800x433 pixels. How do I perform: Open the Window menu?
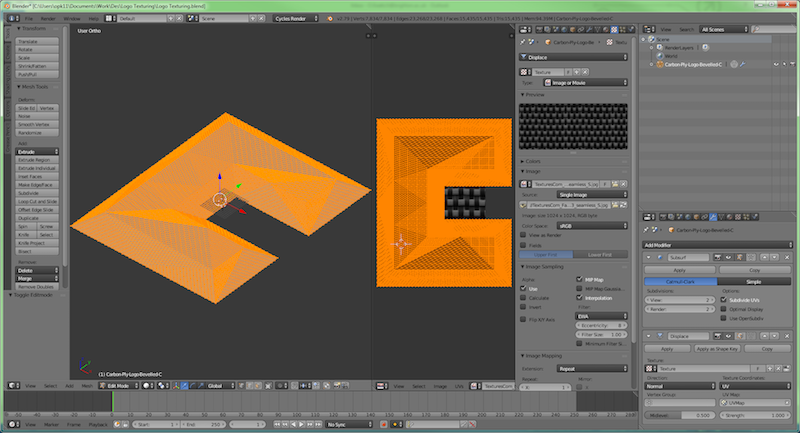(x=72, y=18)
